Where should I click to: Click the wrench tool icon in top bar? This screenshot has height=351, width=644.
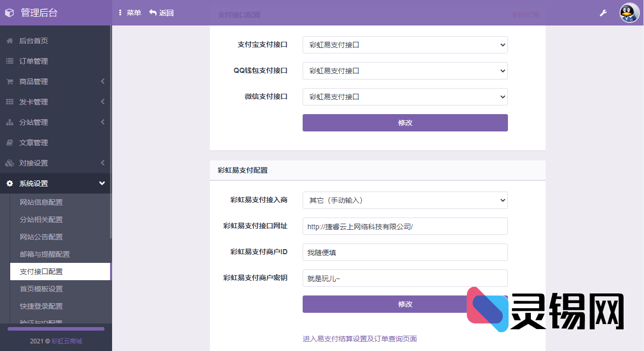[x=603, y=13]
